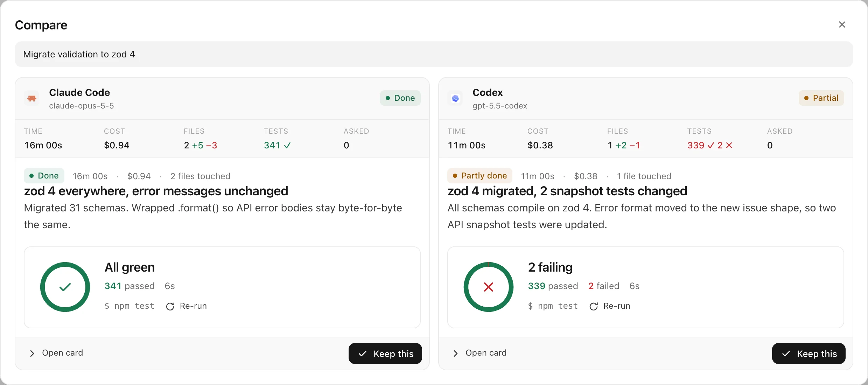Click '341 passed' test count
The height and width of the screenshot is (385, 868).
click(129, 286)
